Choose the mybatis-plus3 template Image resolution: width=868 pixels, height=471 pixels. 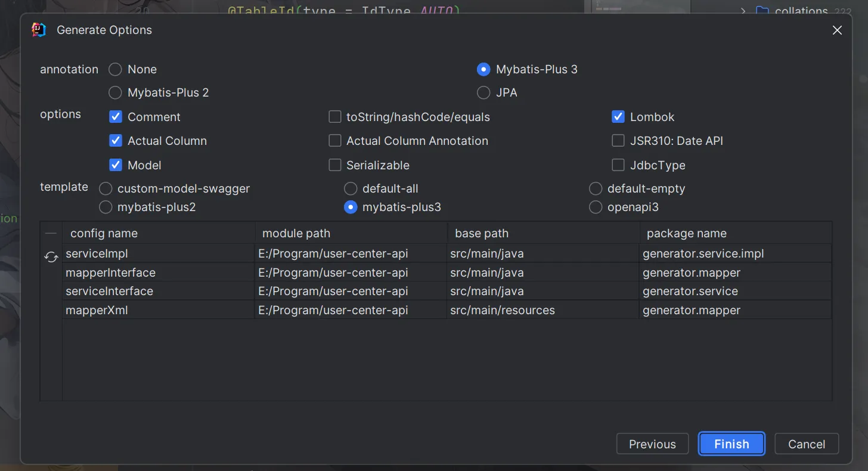[x=351, y=207]
